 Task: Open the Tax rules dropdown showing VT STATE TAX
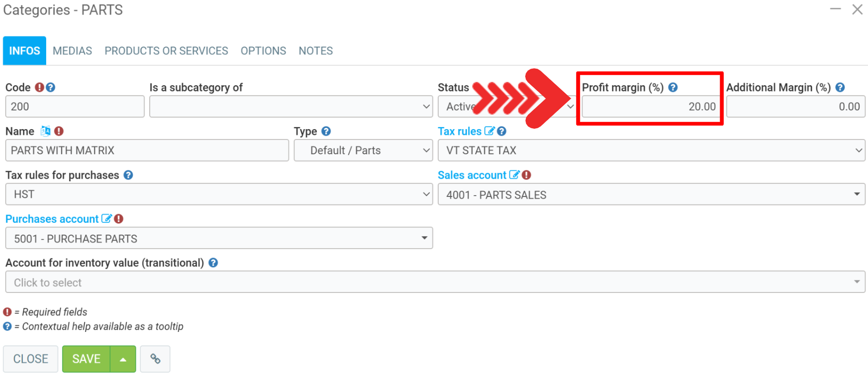[651, 150]
